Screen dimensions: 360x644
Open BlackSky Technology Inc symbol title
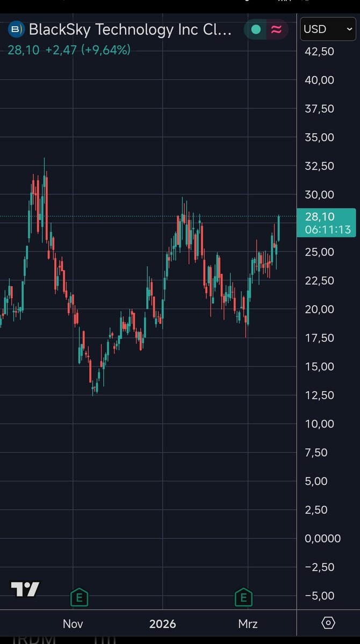pyautogui.click(x=130, y=30)
